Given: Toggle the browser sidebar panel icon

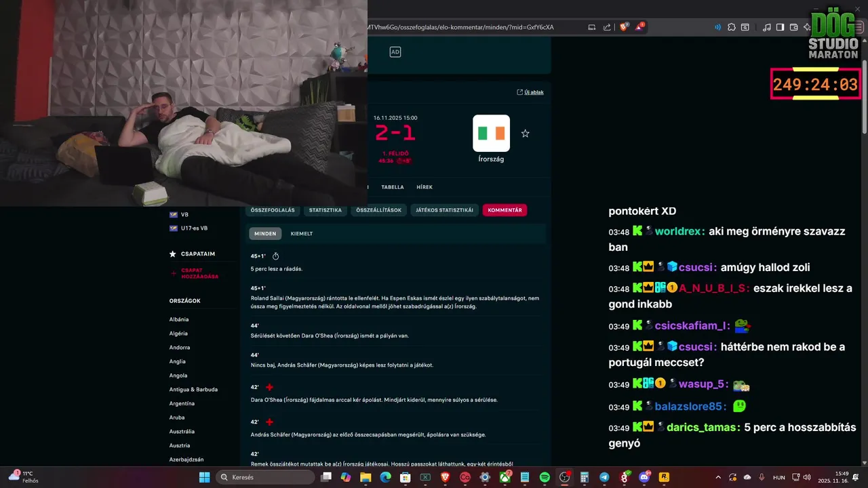Looking at the screenshot, I should pyautogui.click(x=780, y=27).
